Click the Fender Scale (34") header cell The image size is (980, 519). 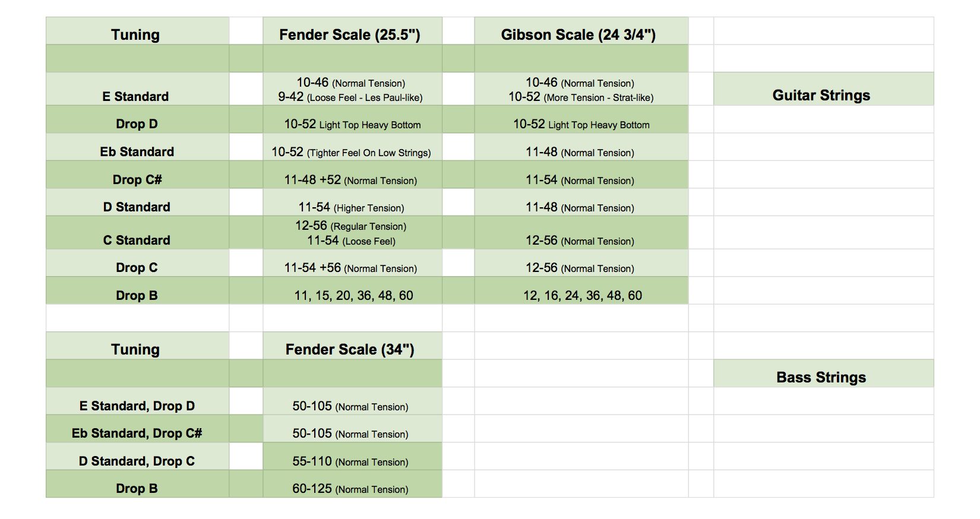(352, 346)
